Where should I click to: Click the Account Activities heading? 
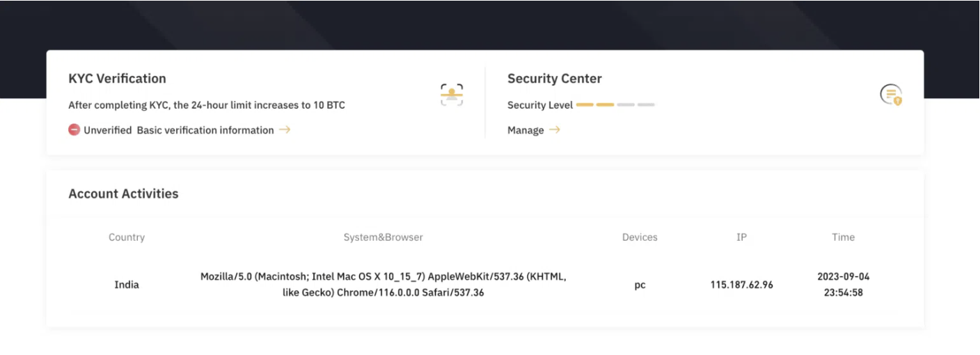coord(123,194)
